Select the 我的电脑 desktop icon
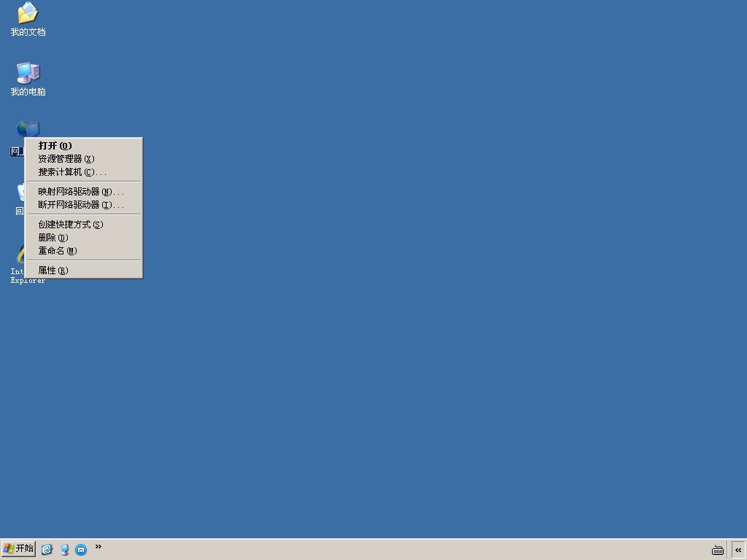747x560 pixels. coord(28,73)
